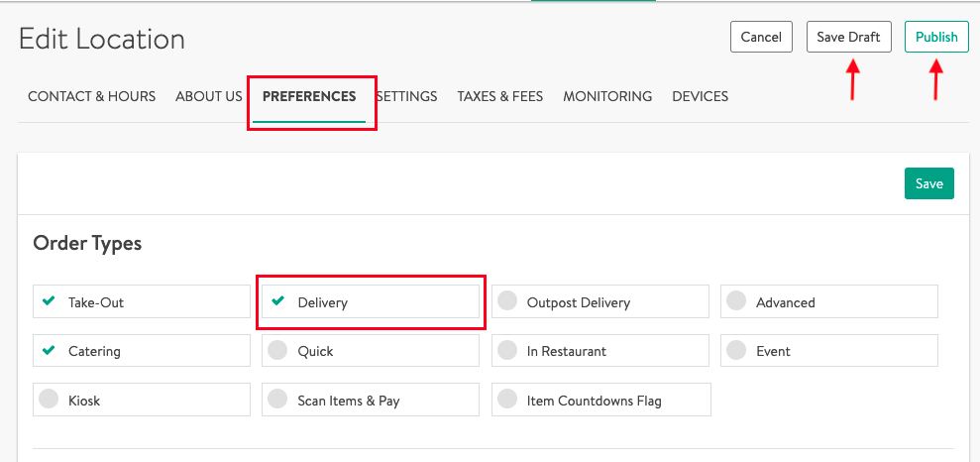Enable In Restaurant ordering
This screenshot has width=980, height=462.
click(x=507, y=350)
